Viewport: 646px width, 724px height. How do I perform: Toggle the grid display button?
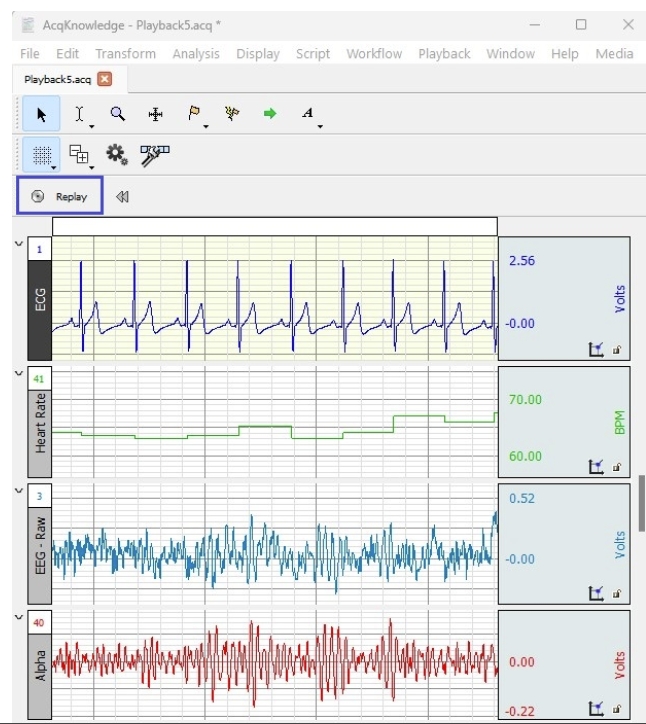(x=39, y=155)
